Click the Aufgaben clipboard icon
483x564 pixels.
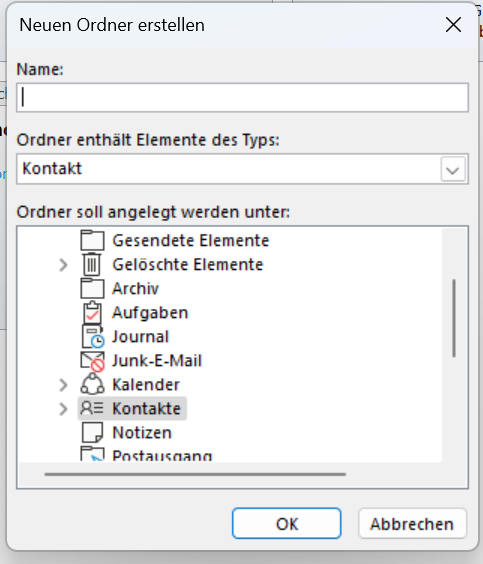point(92,313)
